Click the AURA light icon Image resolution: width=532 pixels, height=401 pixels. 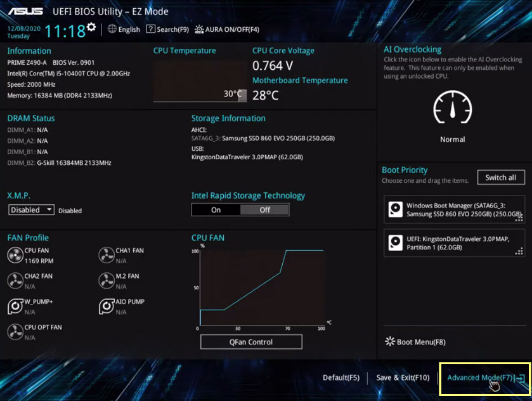coord(199,29)
